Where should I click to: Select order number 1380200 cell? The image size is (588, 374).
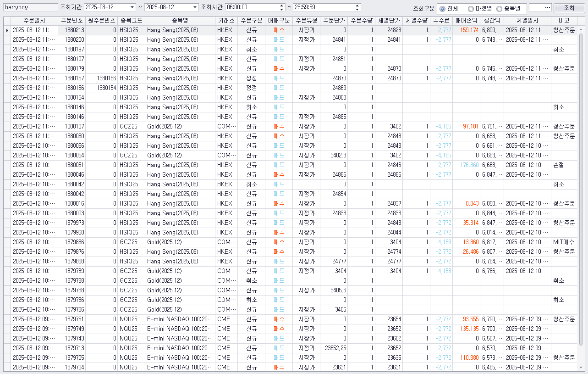click(x=71, y=39)
